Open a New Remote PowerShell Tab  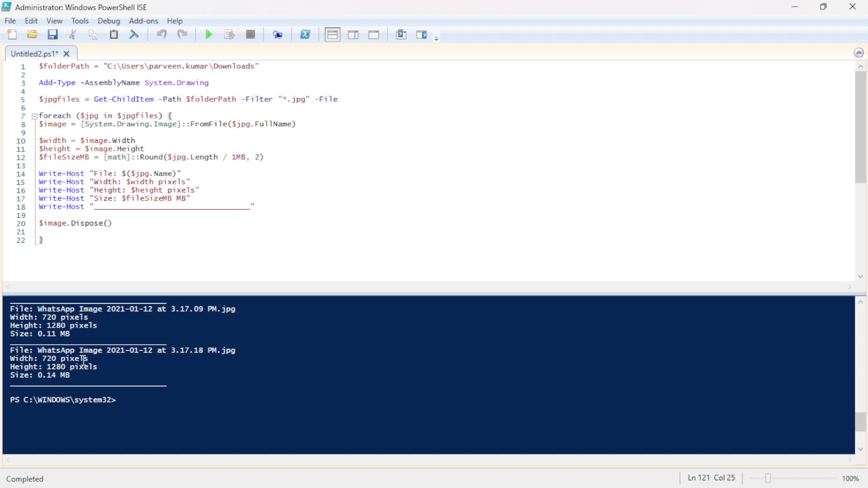click(x=278, y=34)
